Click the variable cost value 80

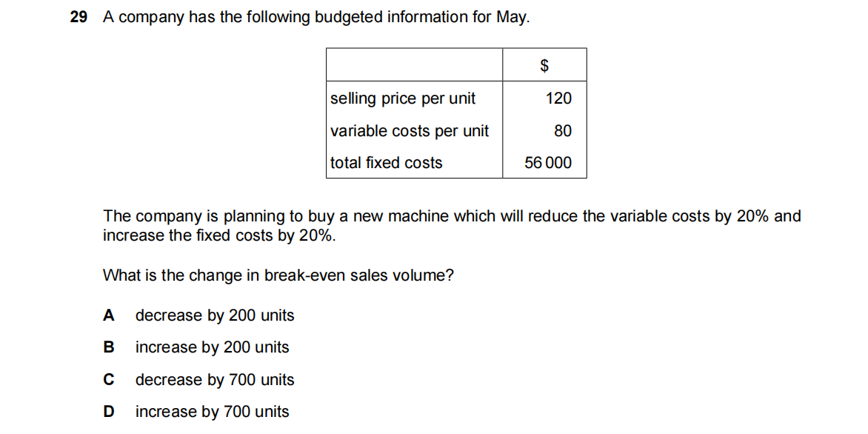click(563, 131)
